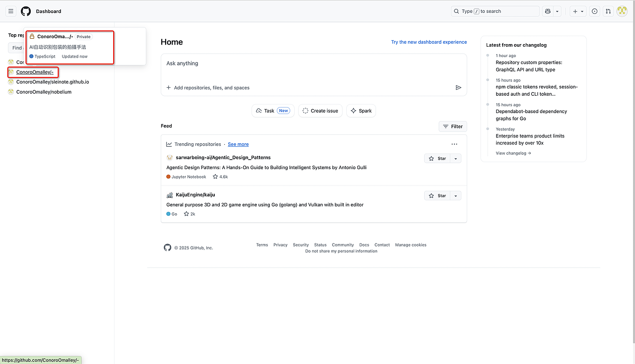Viewport: 635px width, 364px height.
Task: Click the user avatar in top right
Action: 622,11
